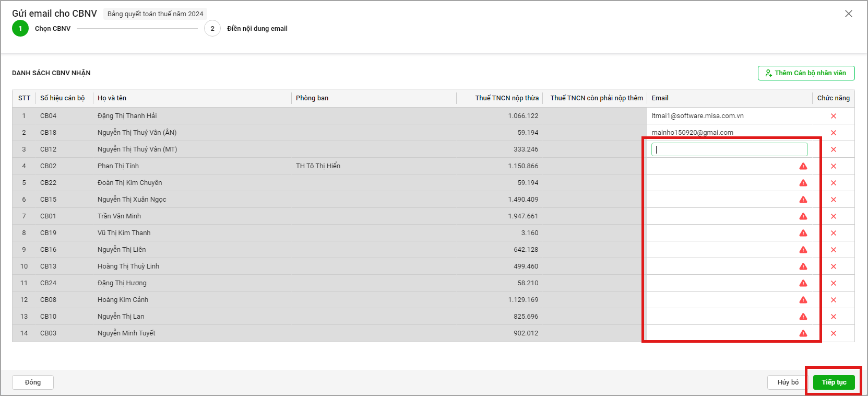868x396 pixels.
Task: Click the Đóng button
Action: 32,382
